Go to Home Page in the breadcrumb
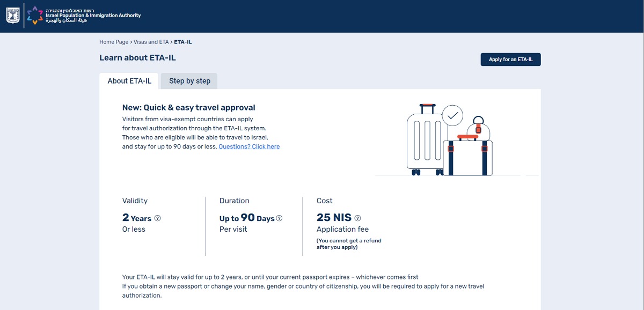 click(x=114, y=42)
